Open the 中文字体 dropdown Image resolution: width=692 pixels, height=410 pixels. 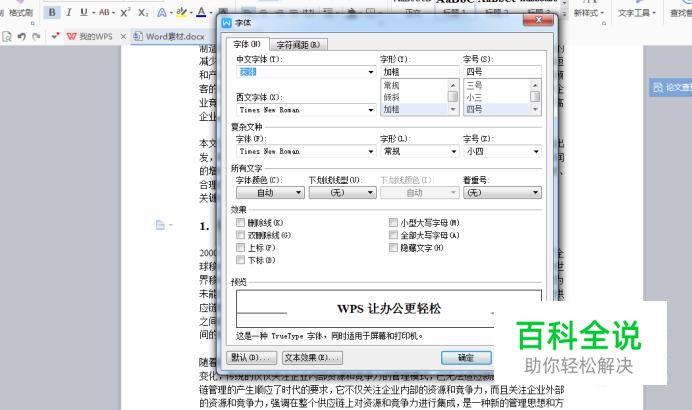click(x=371, y=72)
